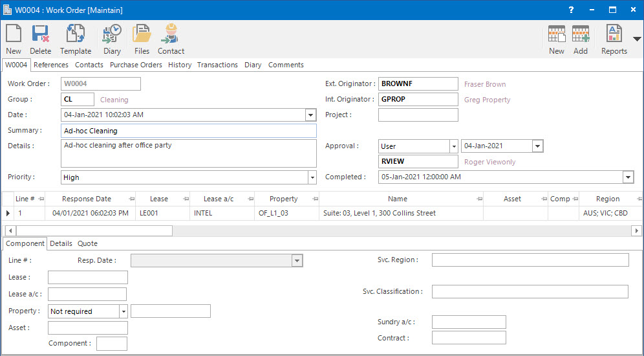The image size is (644, 356).
Task: Sort by Response Date column header
Action: pyautogui.click(x=86, y=199)
